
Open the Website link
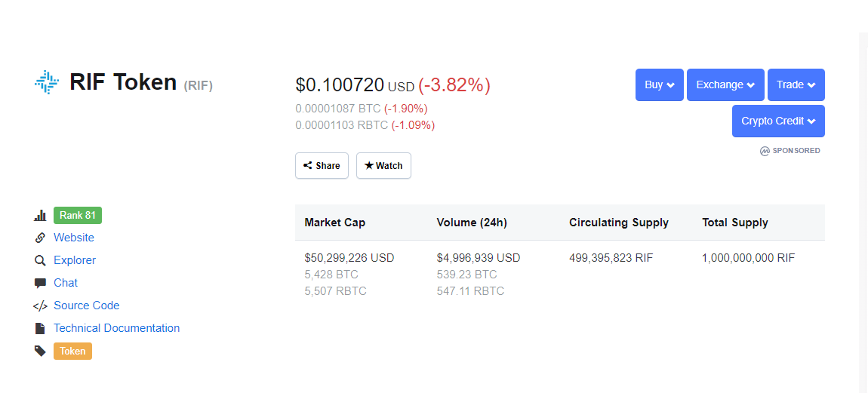[x=74, y=238]
